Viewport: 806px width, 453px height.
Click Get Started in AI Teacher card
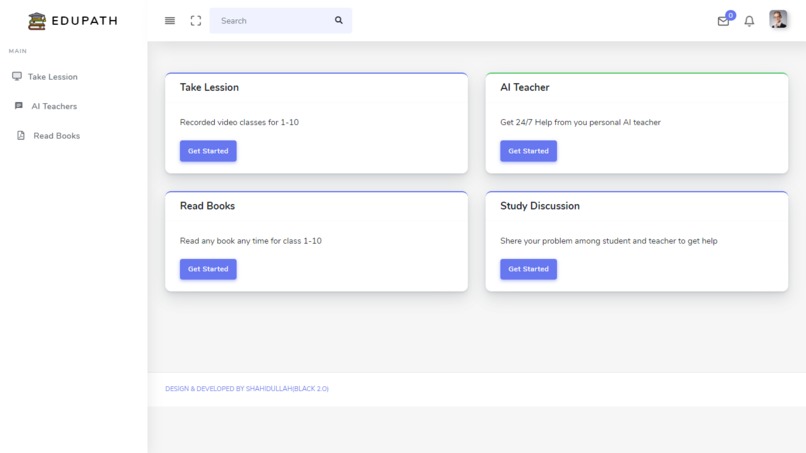click(528, 151)
